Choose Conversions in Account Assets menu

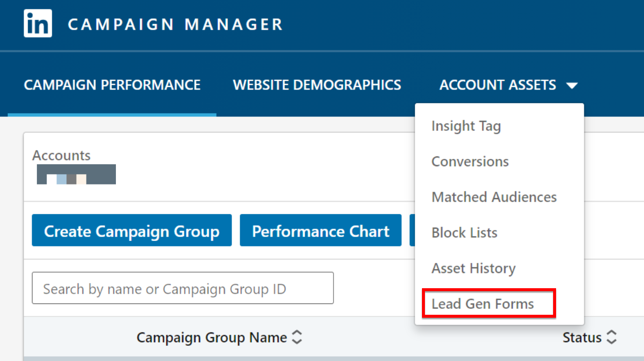(470, 162)
